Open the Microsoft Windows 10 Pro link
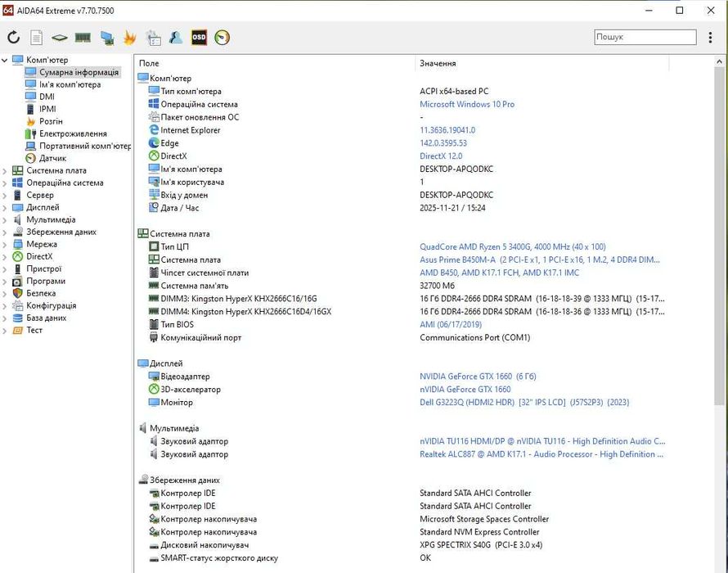The image size is (728, 573). pyautogui.click(x=466, y=104)
